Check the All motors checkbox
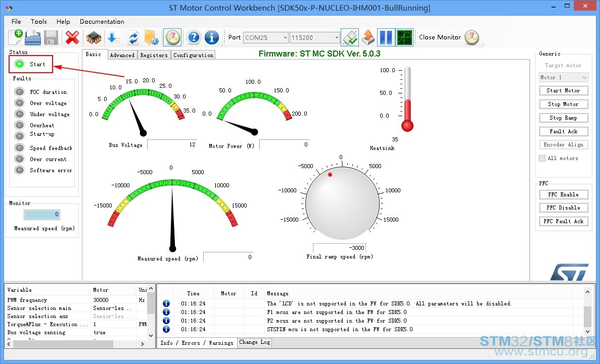Screen dimensions: 600x364 coord(542,159)
